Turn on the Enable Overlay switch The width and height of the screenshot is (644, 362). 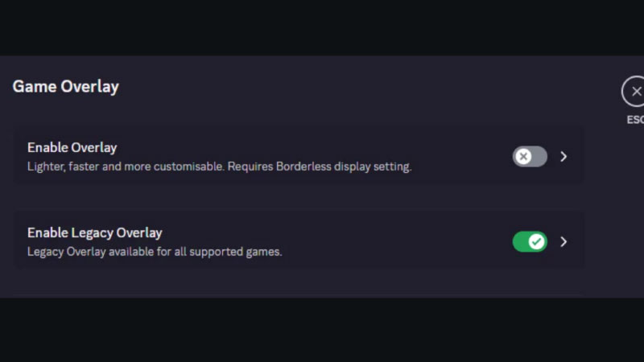point(530,156)
